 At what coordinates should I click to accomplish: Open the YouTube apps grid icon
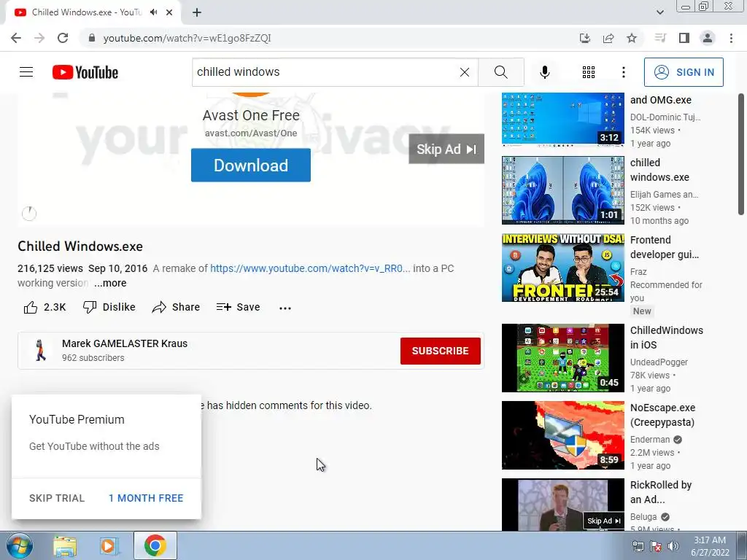[589, 72]
